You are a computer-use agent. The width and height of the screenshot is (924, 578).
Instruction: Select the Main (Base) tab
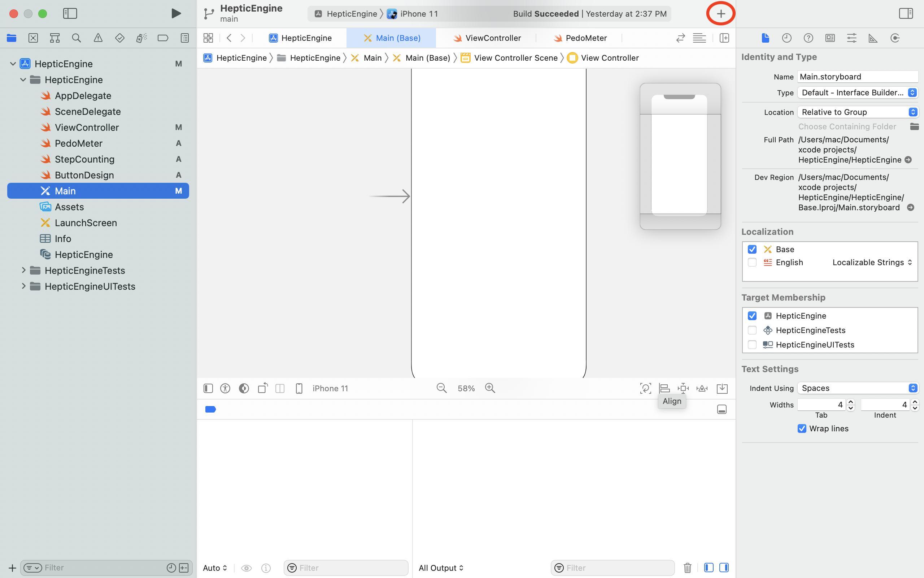click(x=391, y=38)
